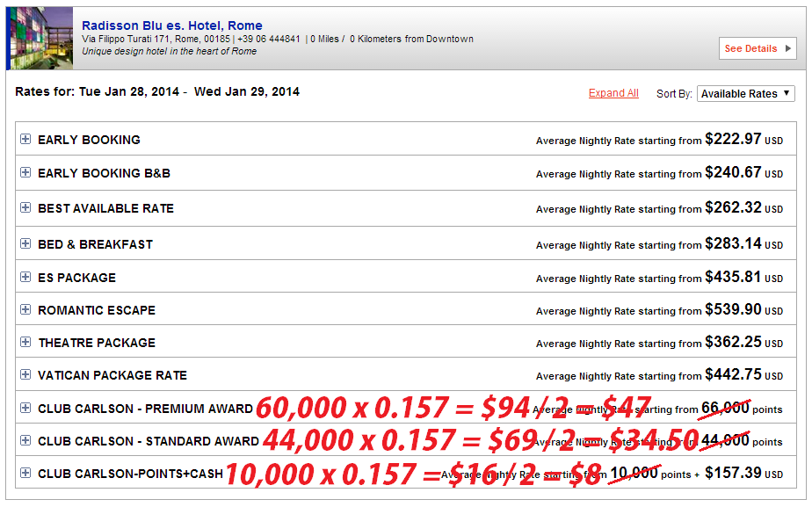
Task: Click the Rates for Tue Jan 28, 2014 heading
Action: click(157, 91)
